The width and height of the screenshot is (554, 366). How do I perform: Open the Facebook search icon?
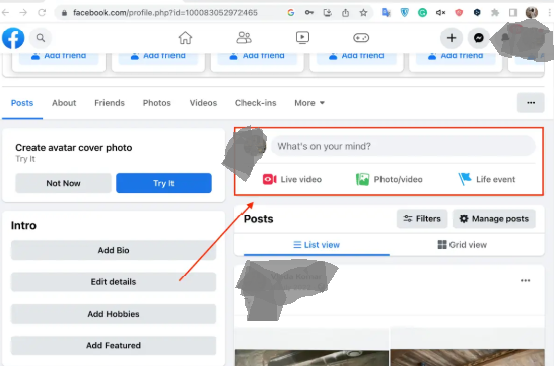pyautogui.click(x=41, y=38)
